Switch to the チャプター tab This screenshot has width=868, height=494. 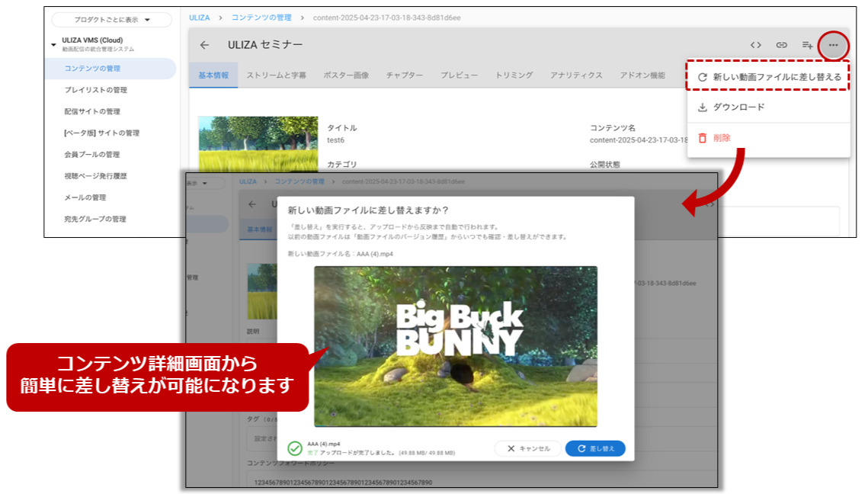pos(405,75)
